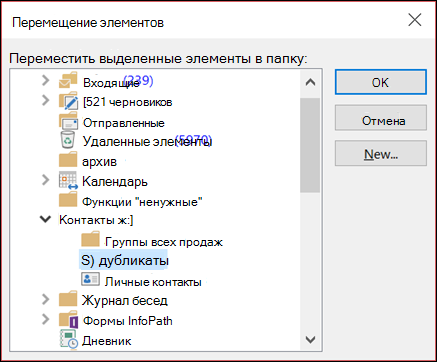Click the Группы всех продаж folder icon
The image size is (437, 362).
90,239
